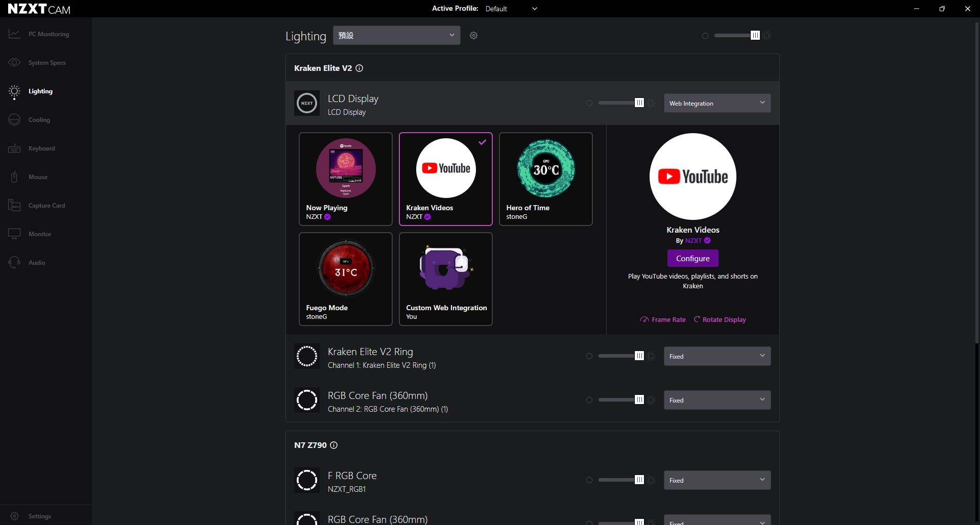Go to System Specs in sidebar
This screenshot has width=980, height=525.
[46, 63]
